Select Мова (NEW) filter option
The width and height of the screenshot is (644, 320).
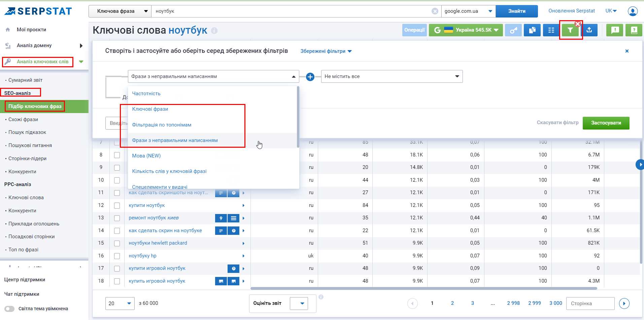146,156
